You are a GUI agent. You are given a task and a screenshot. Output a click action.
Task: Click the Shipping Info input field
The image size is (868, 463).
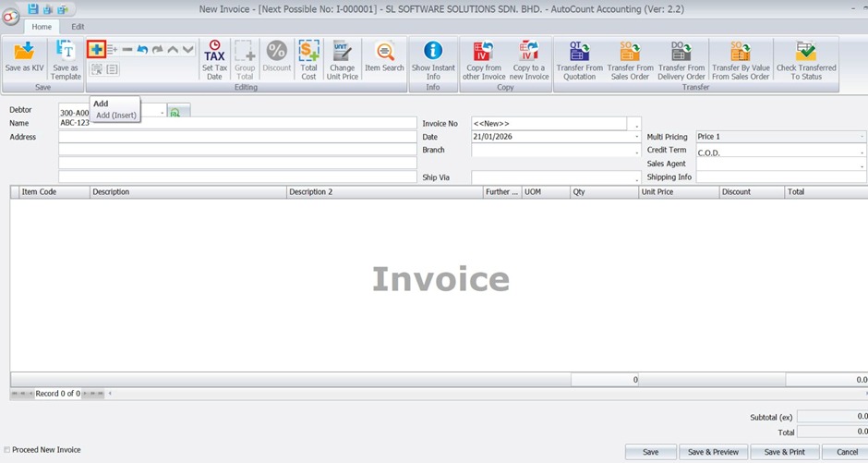(x=781, y=177)
